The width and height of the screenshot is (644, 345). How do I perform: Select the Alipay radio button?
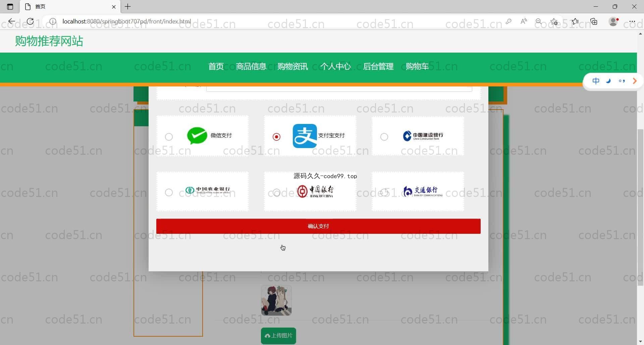pos(276,137)
